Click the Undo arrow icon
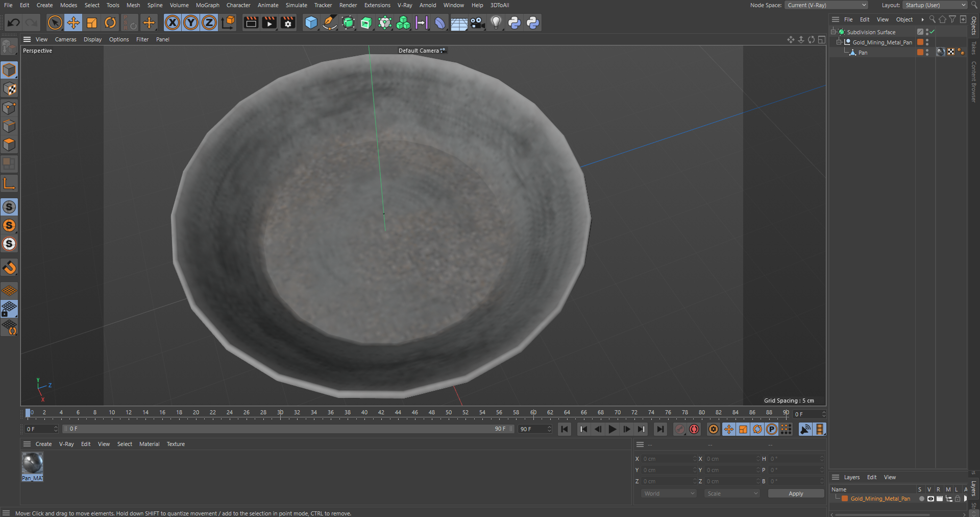 pos(14,22)
